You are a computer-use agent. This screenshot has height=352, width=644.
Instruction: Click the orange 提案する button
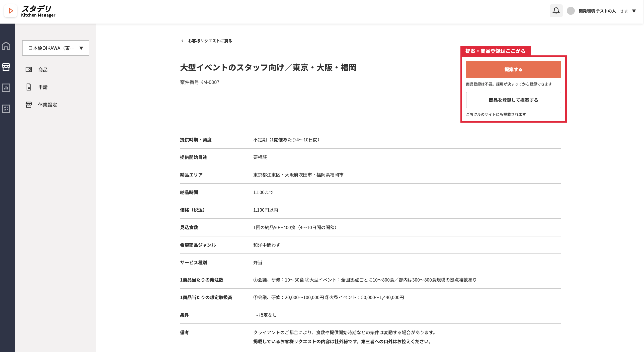click(x=513, y=69)
